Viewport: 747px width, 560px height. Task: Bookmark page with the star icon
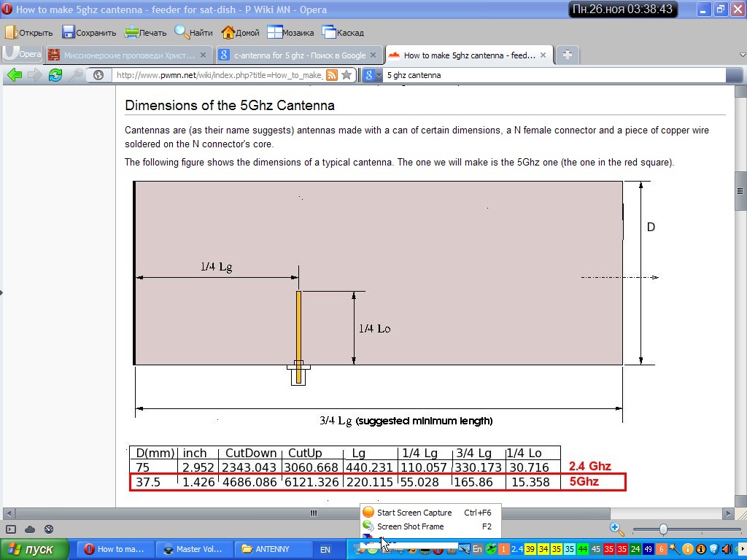click(347, 75)
